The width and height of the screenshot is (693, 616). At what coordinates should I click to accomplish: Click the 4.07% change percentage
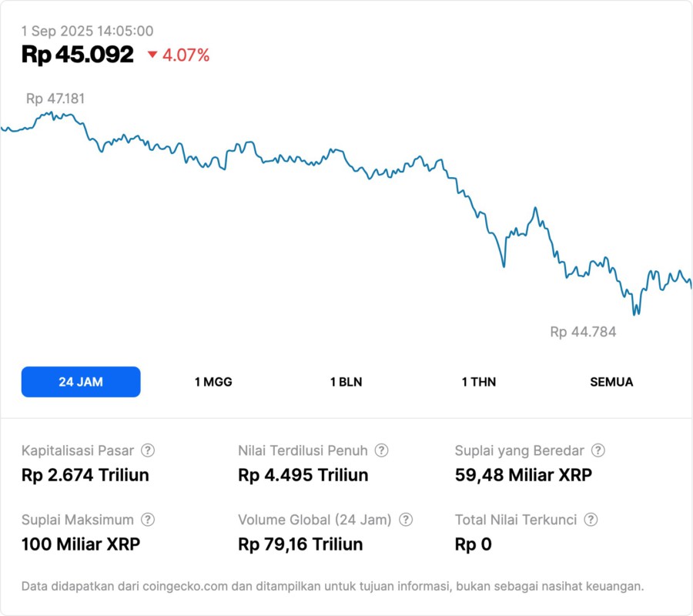coord(186,55)
